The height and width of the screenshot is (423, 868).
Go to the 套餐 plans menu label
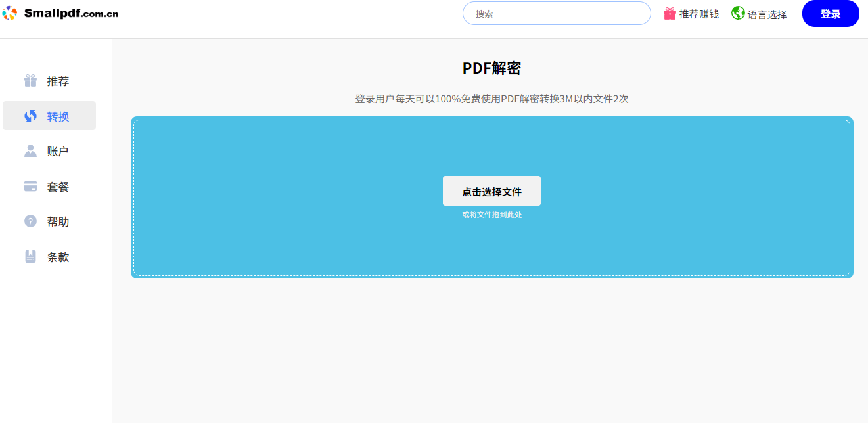tap(58, 187)
